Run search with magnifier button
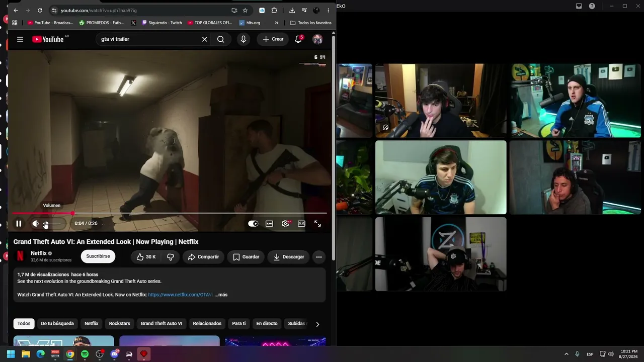This screenshot has height=362, width=644. click(221, 39)
